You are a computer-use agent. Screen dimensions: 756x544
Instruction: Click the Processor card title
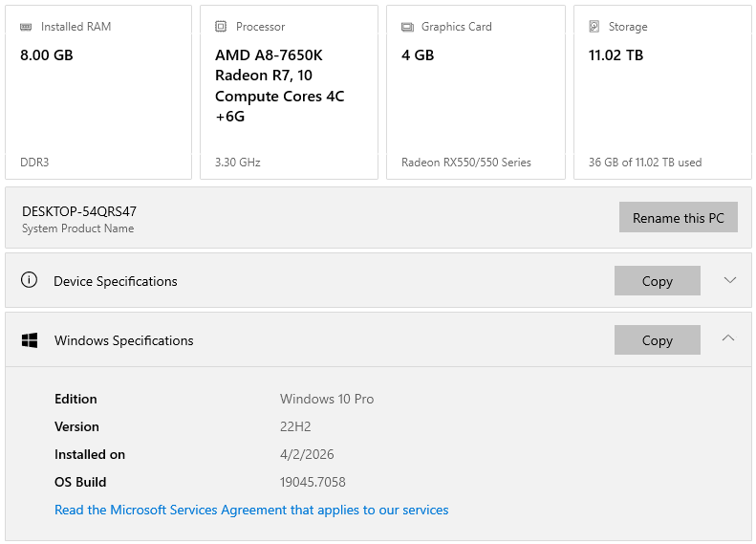(260, 27)
